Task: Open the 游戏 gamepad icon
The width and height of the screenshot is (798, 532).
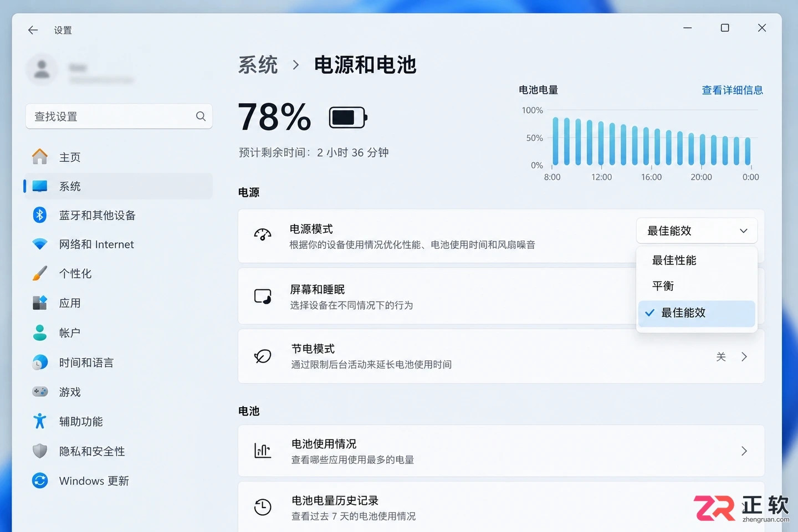Action: [40, 392]
